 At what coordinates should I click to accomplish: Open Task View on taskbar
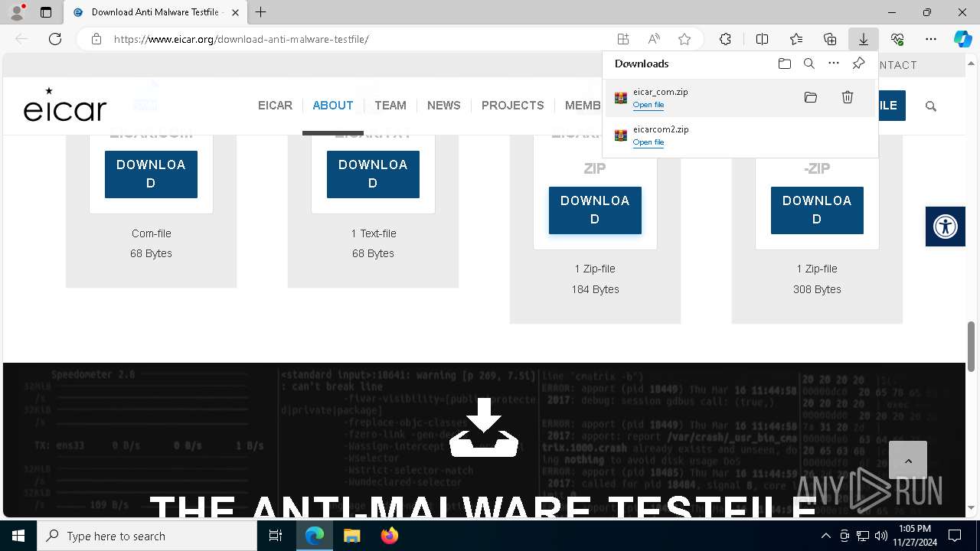click(276, 536)
